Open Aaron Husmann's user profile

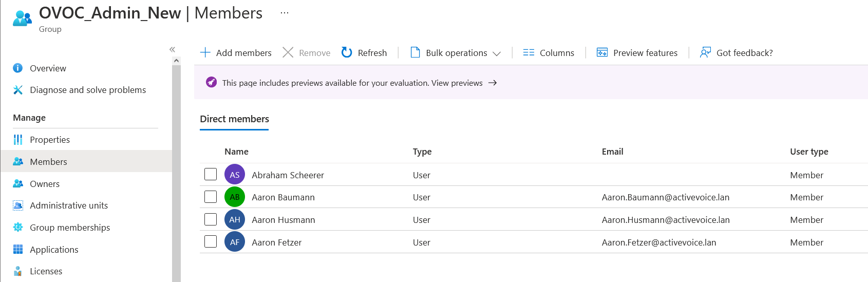(283, 220)
